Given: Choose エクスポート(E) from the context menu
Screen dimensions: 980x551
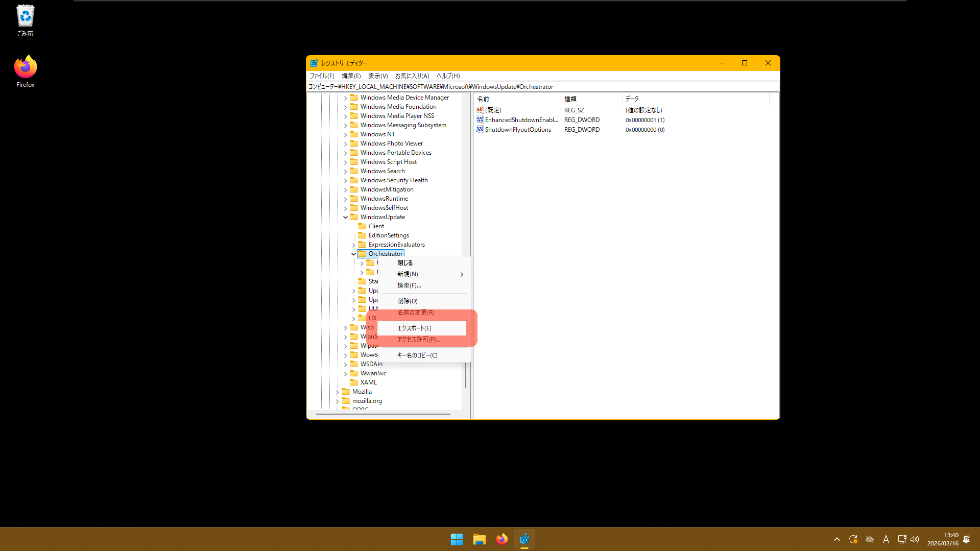Looking at the screenshot, I should (x=414, y=328).
